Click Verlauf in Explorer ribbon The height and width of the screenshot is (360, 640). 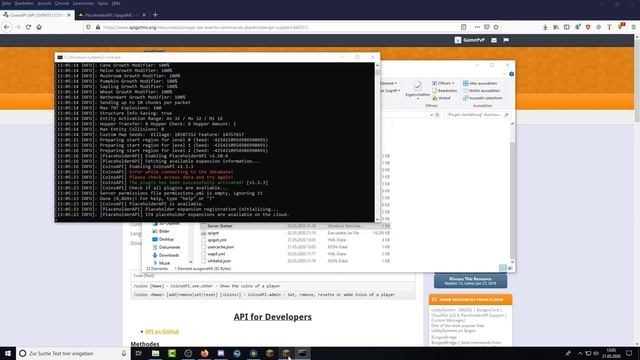pyautogui.click(x=441, y=98)
